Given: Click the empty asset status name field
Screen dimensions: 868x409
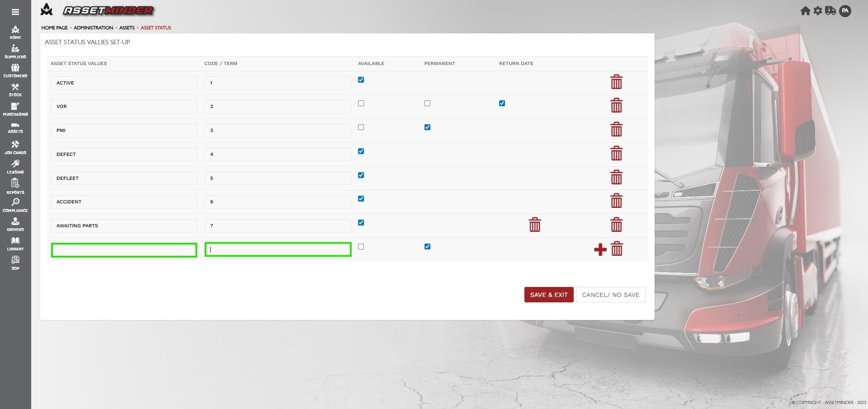Looking at the screenshot, I should pos(124,250).
